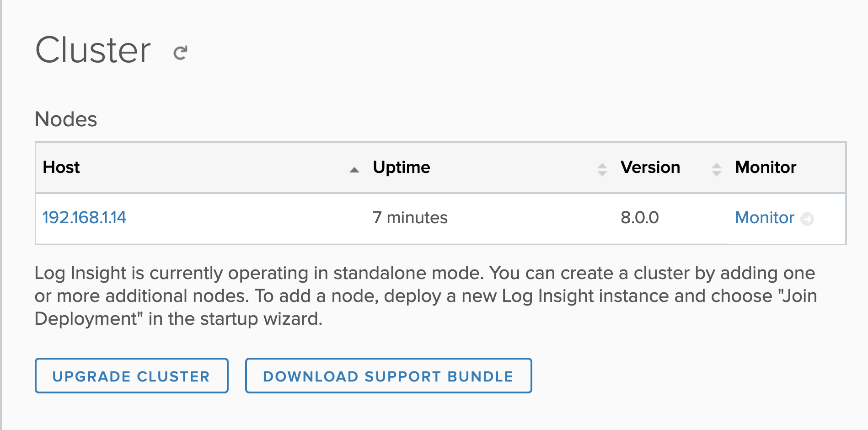Click the reload icon next to the Cluster heading
This screenshot has width=868, height=430.
(x=180, y=52)
